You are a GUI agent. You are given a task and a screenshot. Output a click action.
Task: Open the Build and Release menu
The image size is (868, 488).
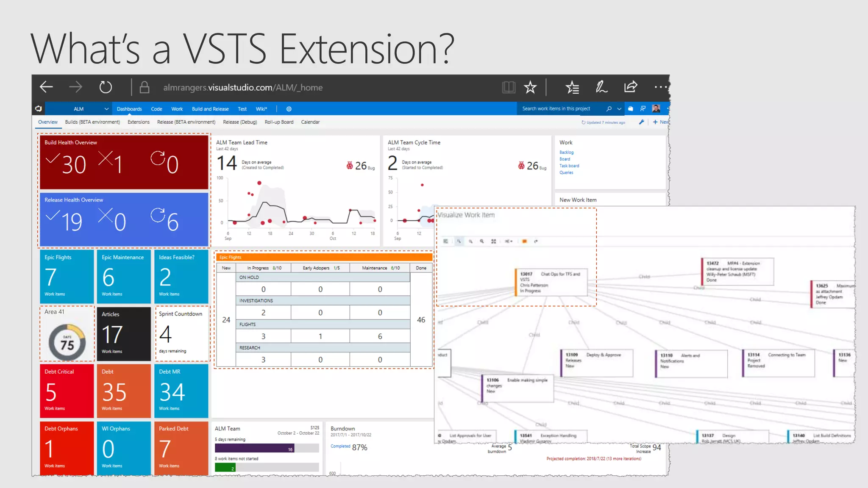(210, 109)
